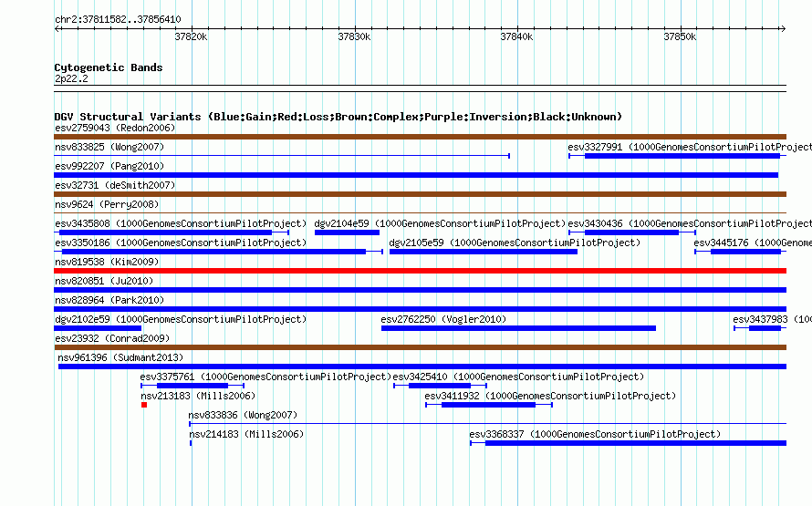812x506 pixels.
Task: Select the brown esv32731 complex bar
Action: point(420,194)
